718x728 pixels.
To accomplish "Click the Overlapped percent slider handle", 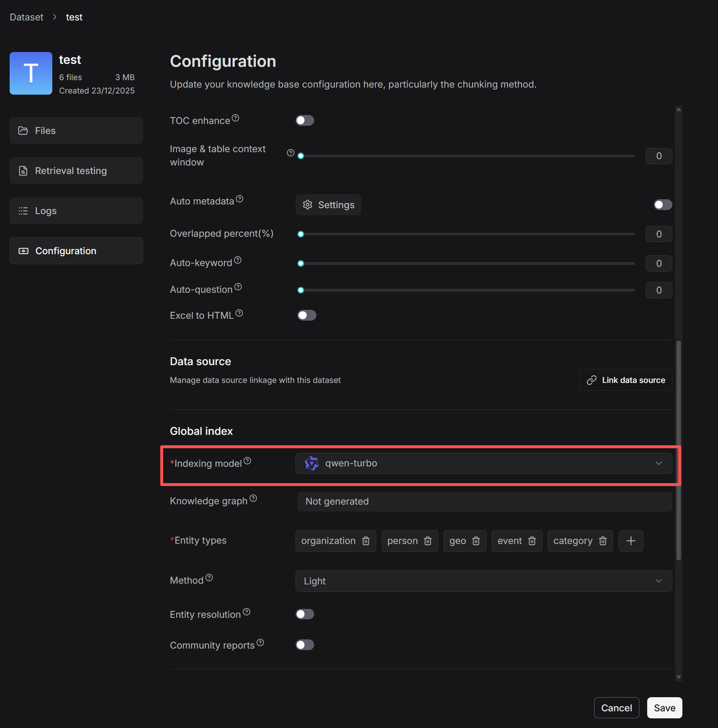I will coord(301,234).
